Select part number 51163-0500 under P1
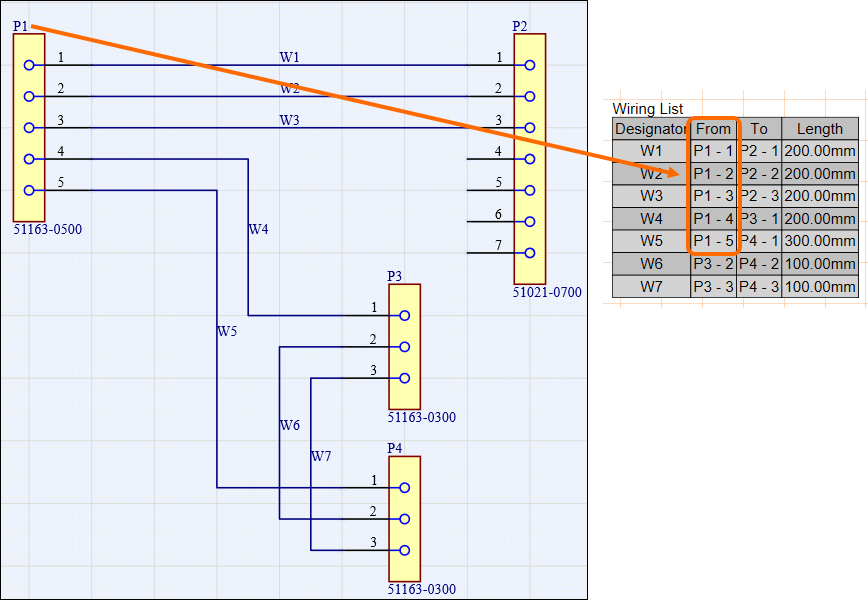This screenshot has height=600, width=868. pyautogui.click(x=48, y=229)
